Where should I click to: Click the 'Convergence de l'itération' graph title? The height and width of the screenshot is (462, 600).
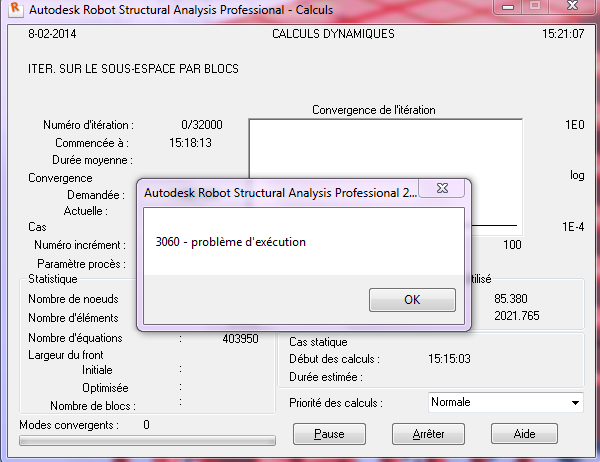(x=374, y=110)
